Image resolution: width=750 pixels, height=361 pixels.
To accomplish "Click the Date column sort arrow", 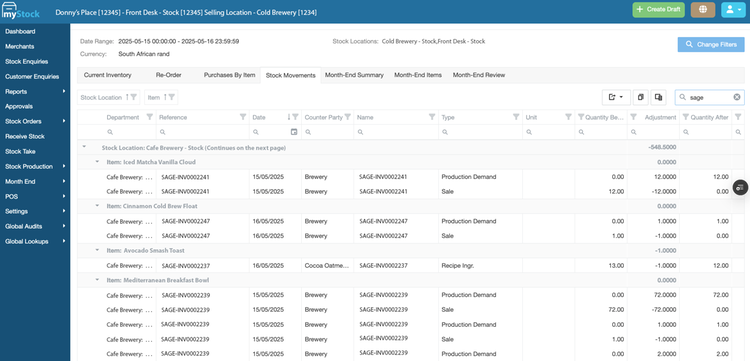I will [289, 117].
